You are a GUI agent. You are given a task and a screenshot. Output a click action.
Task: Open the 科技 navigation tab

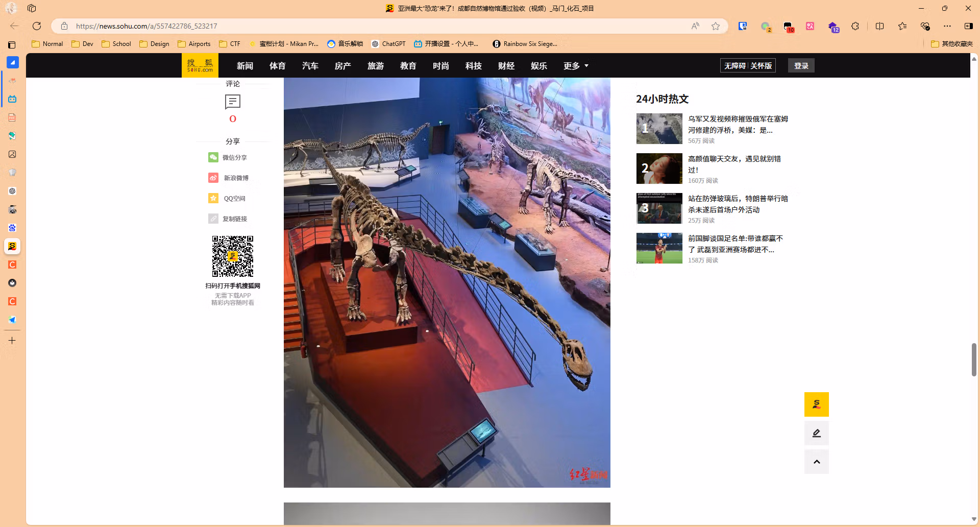[474, 66]
